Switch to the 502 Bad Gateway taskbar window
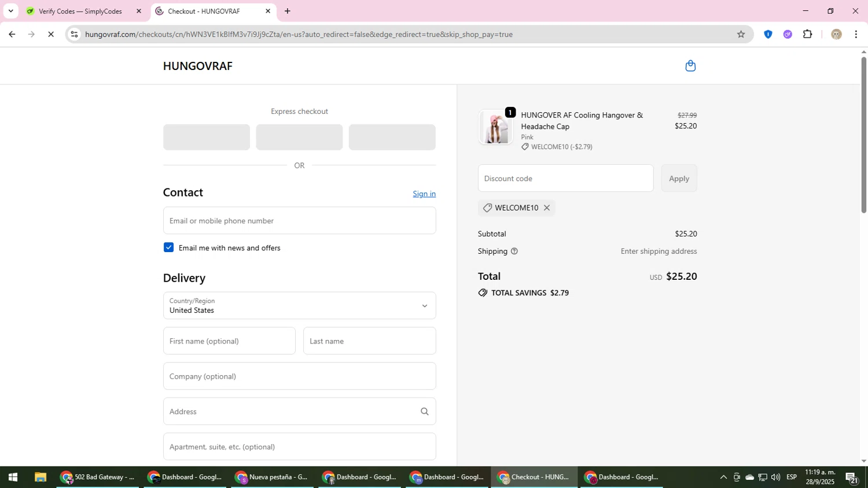The width and height of the screenshot is (868, 488). tap(98, 477)
